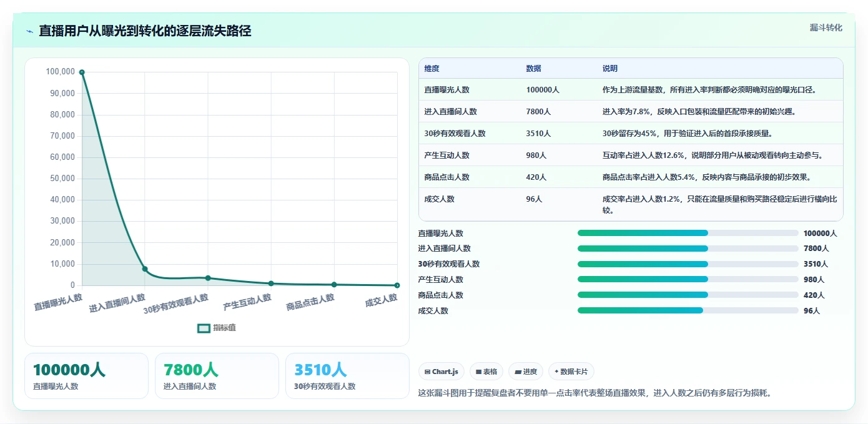The height and width of the screenshot is (424, 868).
Task: Click the 作为上游流量基数 description text
Action: pyautogui.click(x=710, y=90)
